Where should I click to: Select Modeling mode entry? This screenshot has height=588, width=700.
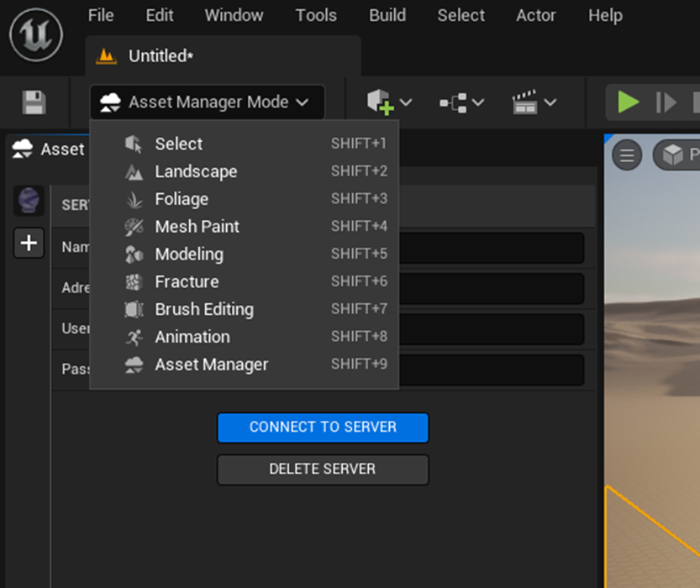[x=189, y=254]
